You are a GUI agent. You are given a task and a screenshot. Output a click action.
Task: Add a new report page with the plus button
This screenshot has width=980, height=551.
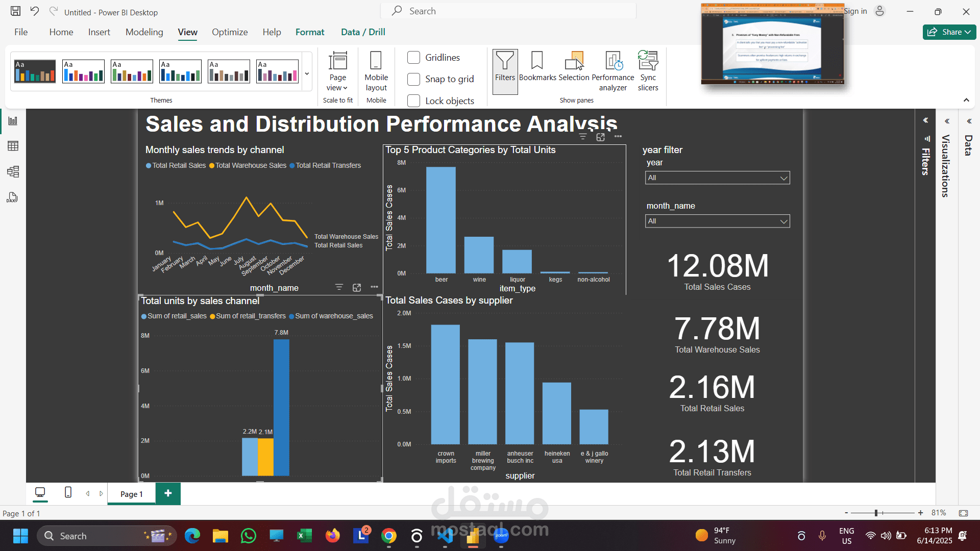[167, 493]
